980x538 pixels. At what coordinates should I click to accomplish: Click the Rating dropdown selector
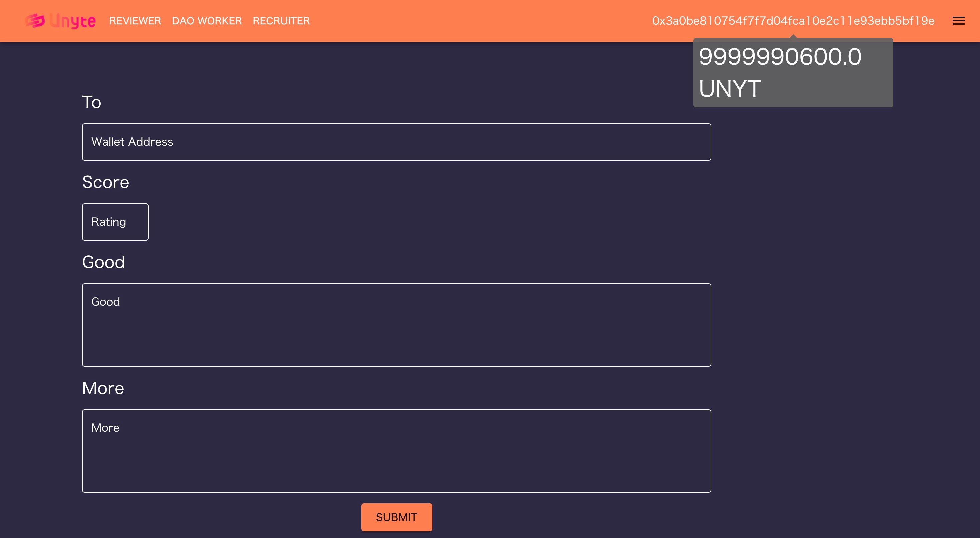coord(115,222)
